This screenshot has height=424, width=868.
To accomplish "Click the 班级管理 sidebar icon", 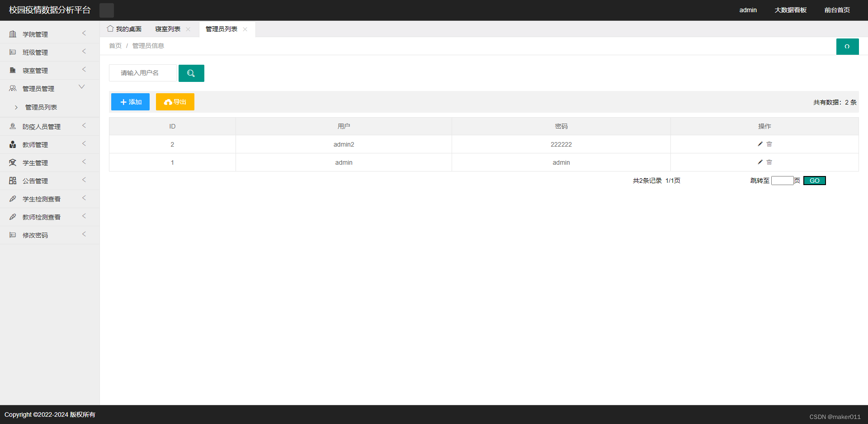I will click(13, 52).
